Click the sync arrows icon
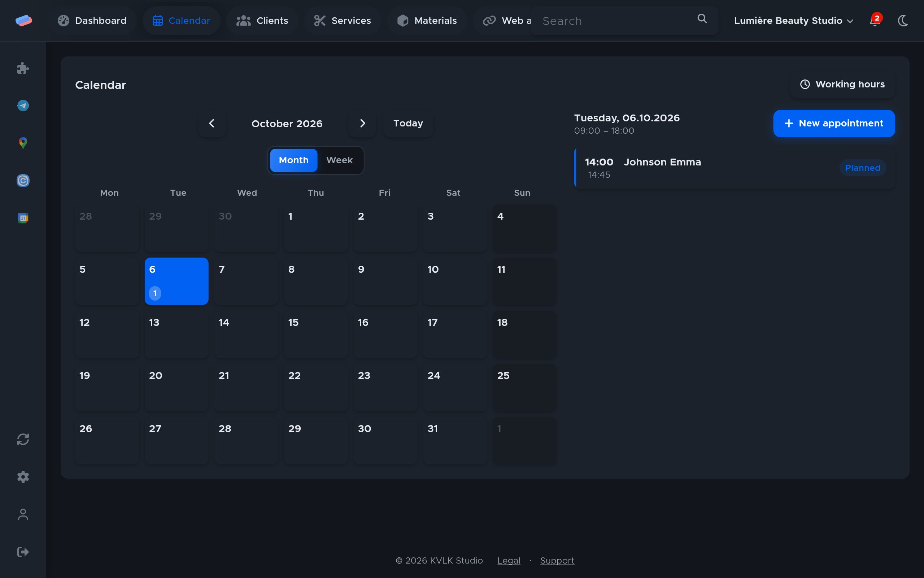 click(x=23, y=439)
